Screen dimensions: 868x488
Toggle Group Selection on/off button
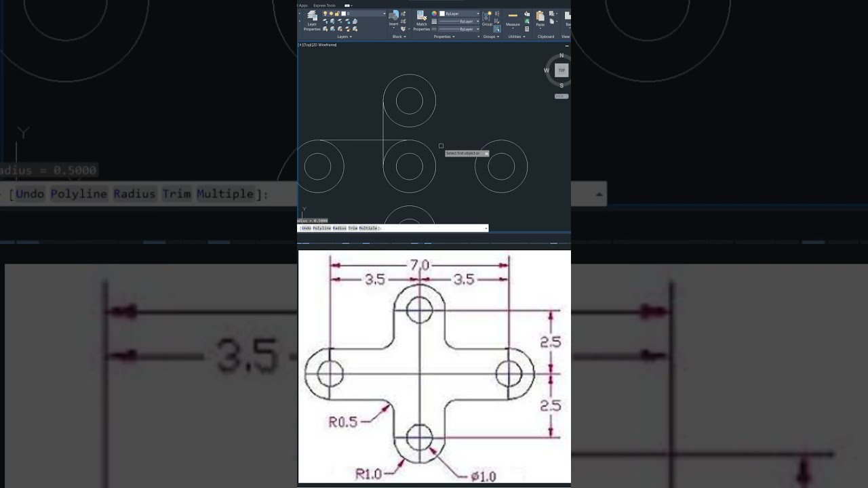tap(497, 29)
